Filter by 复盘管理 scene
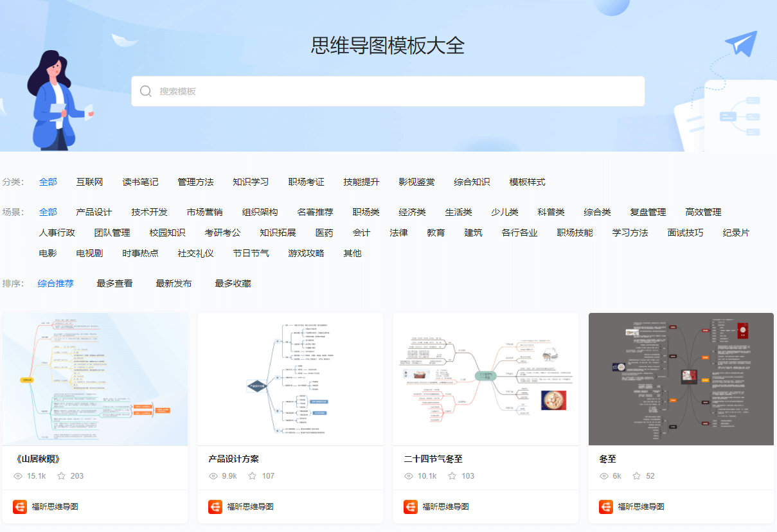The height and width of the screenshot is (532, 777). tap(648, 212)
